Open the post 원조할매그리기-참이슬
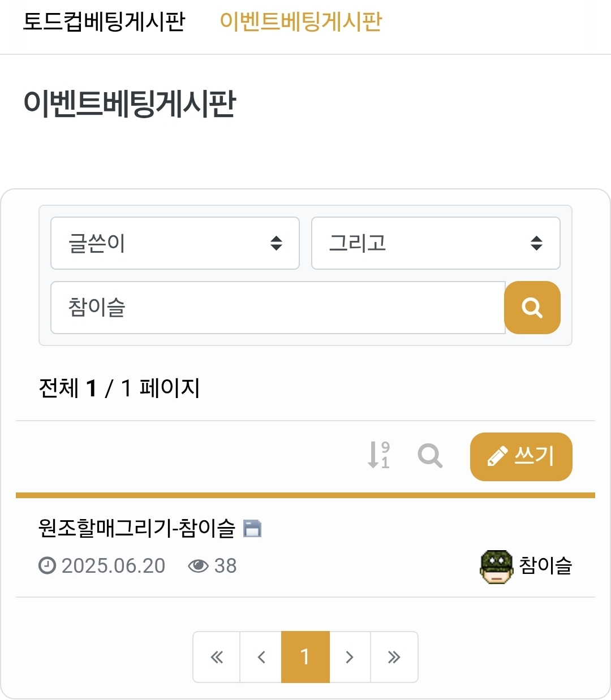 click(136, 528)
